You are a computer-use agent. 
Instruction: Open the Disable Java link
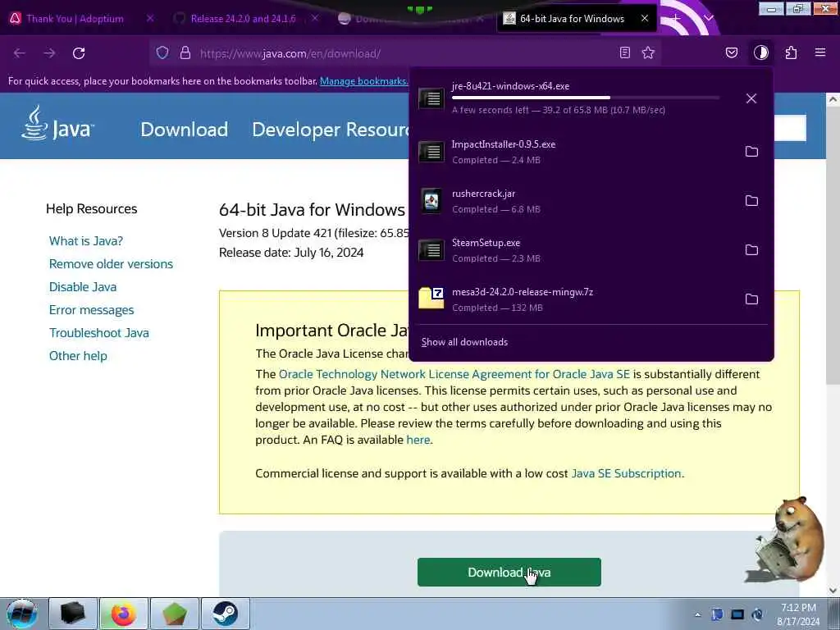(x=83, y=287)
